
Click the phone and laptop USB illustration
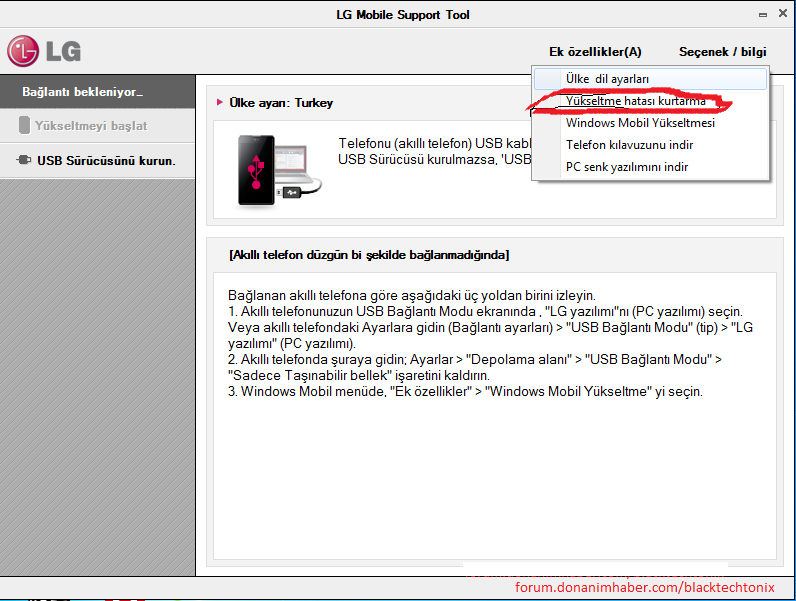279,170
